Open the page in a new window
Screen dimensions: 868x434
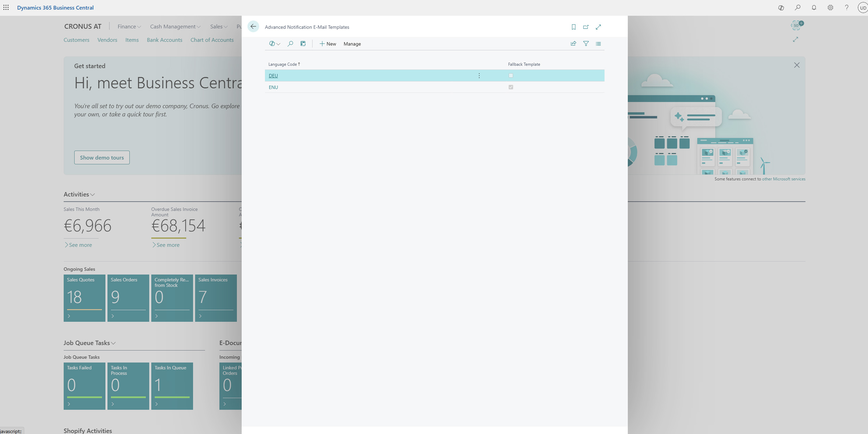point(586,27)
